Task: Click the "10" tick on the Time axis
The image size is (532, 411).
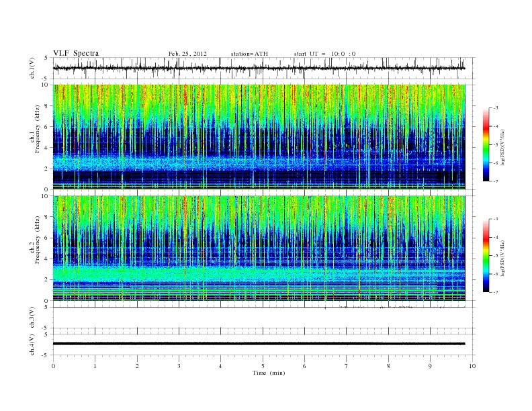Action: [472, 366]
